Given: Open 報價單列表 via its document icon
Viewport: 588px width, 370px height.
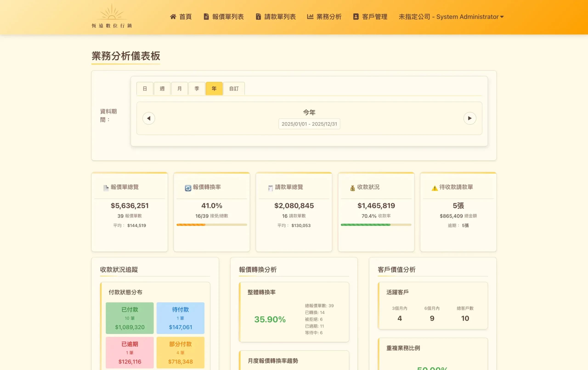Looking at the screenshot, I should [x=206, y=16].
